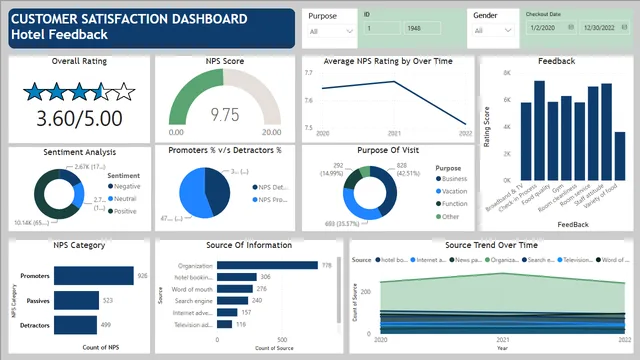Click the Variety of food feedback bar
Screen dimensions: 640x360
click(x=620, y=156)
